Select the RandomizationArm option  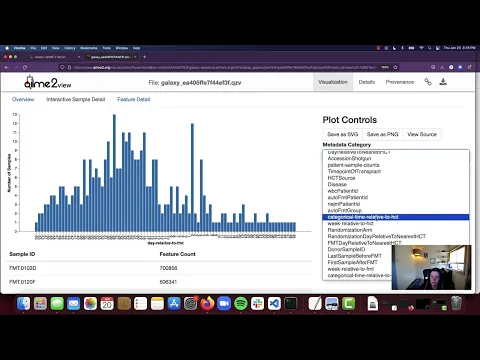coord(396,230)
